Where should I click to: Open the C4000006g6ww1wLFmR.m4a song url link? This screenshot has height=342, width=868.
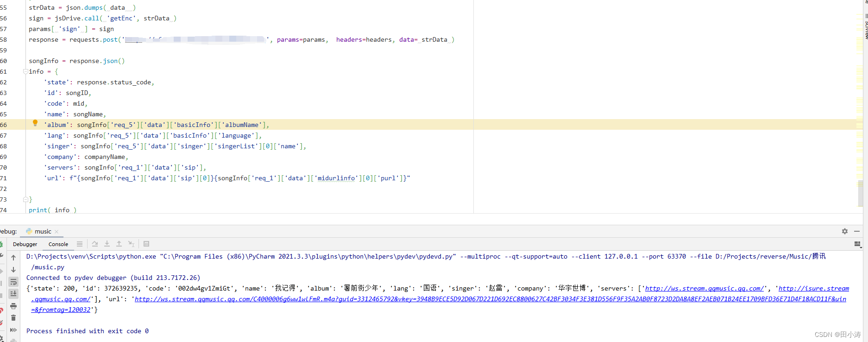490,299
